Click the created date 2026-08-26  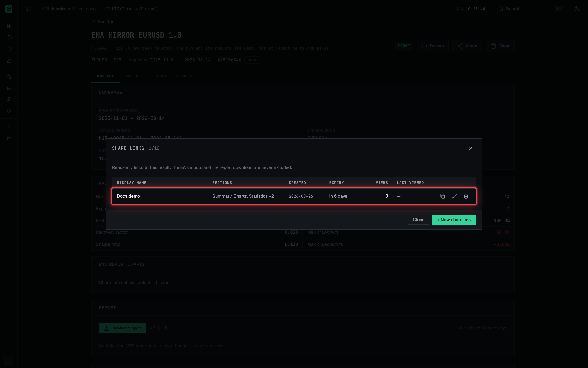[x=301, y=196]
